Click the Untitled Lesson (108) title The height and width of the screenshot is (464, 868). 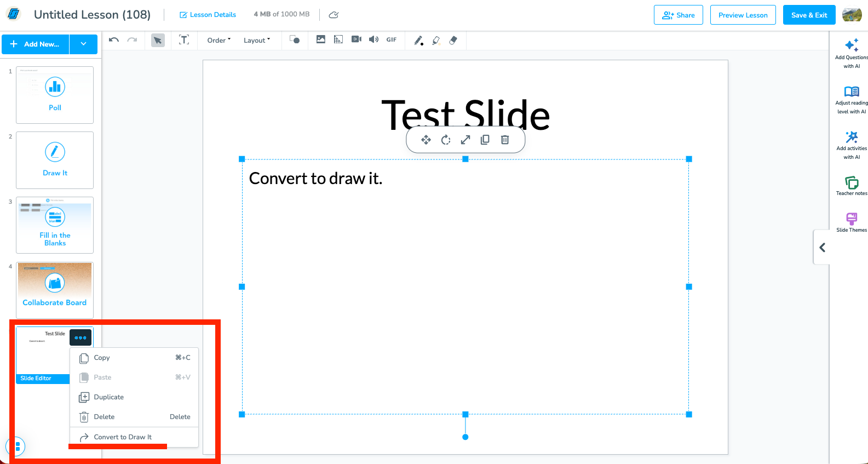[92, 15]
